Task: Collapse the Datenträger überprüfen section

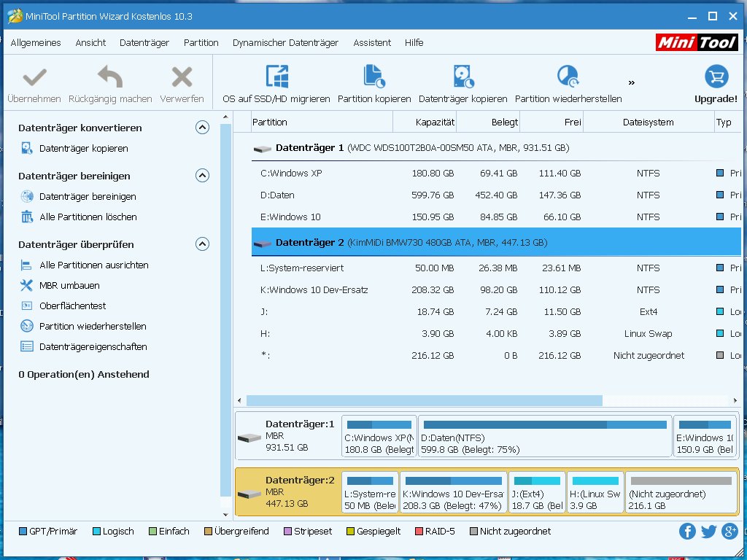Action: (x=203, y=244)
